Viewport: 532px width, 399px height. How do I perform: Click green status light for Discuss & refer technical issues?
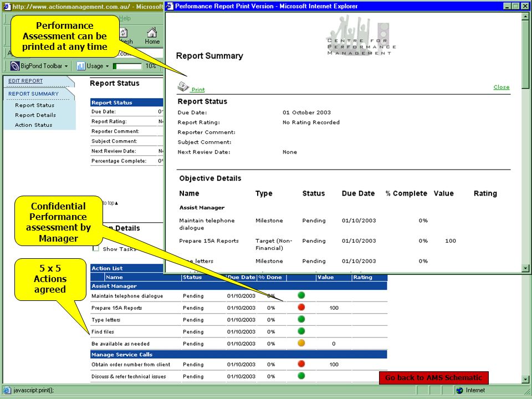[301, 376]
